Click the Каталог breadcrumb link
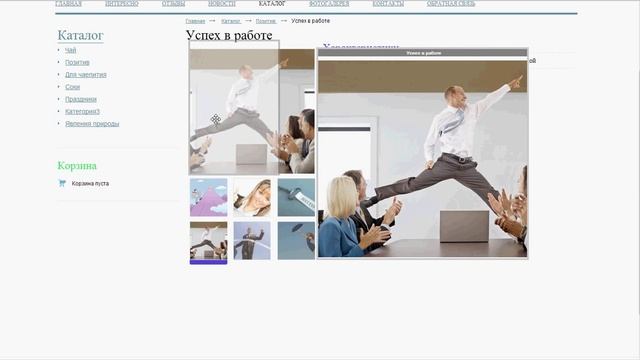The height and width of the screenshot is (360, 640). [231, 21]
